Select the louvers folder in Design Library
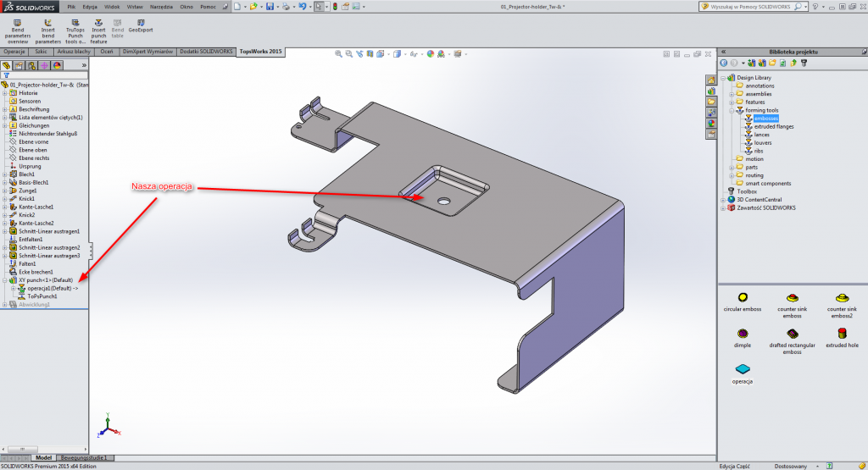868x470 pixels. pyautogui.click(x=762, y=143)
